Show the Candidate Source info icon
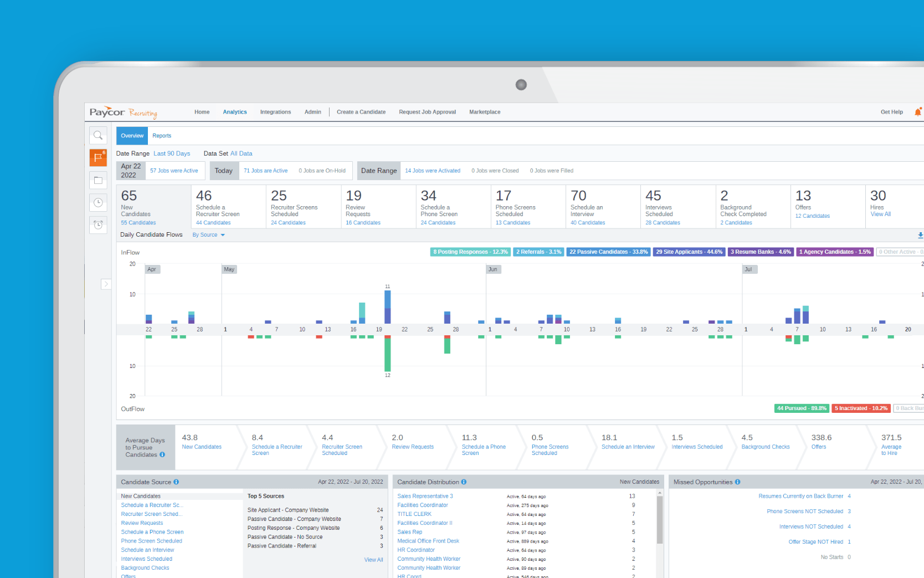The height and width of the screenshot is (578, 924). click(176, 482)
